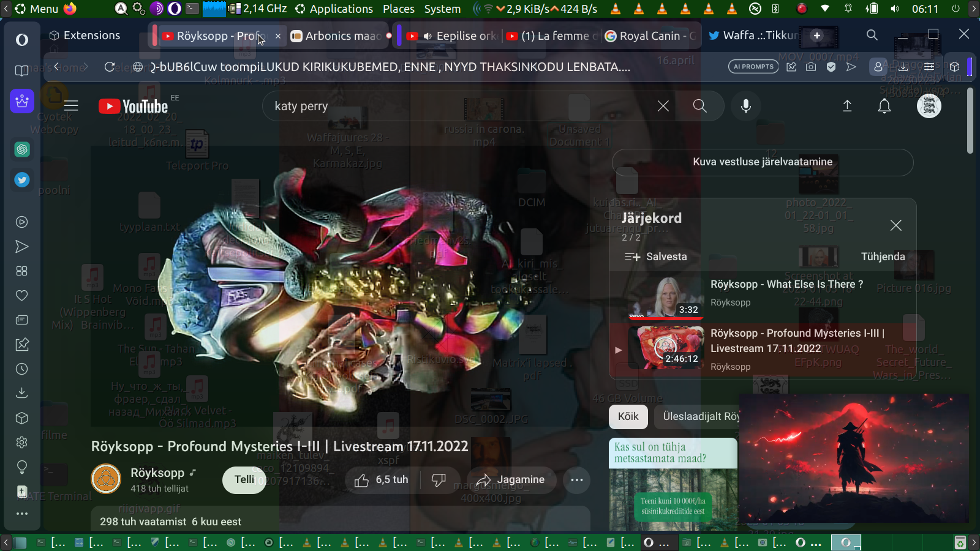980x551 pixels.
Task: Take a snapshot with the camera icon
Action: (811, 67)
